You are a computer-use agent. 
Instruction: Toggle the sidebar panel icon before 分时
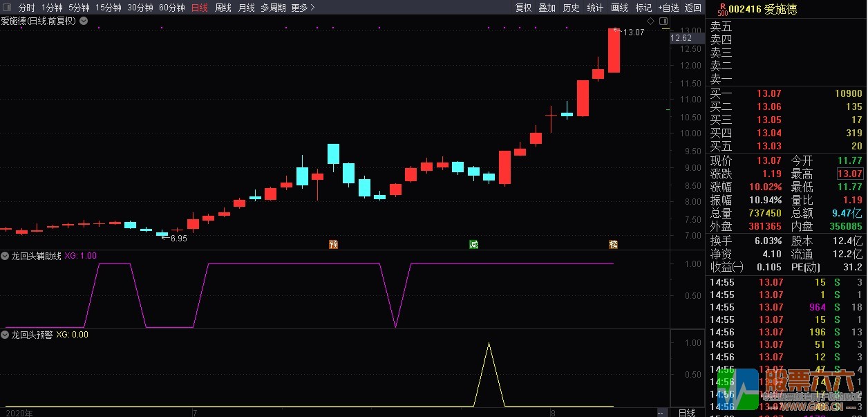pos(7,8)
